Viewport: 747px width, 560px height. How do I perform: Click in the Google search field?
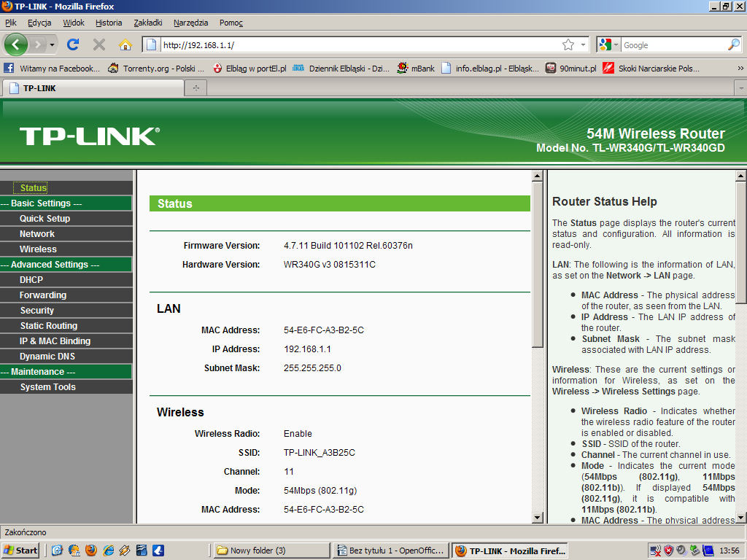click(674, 44)
